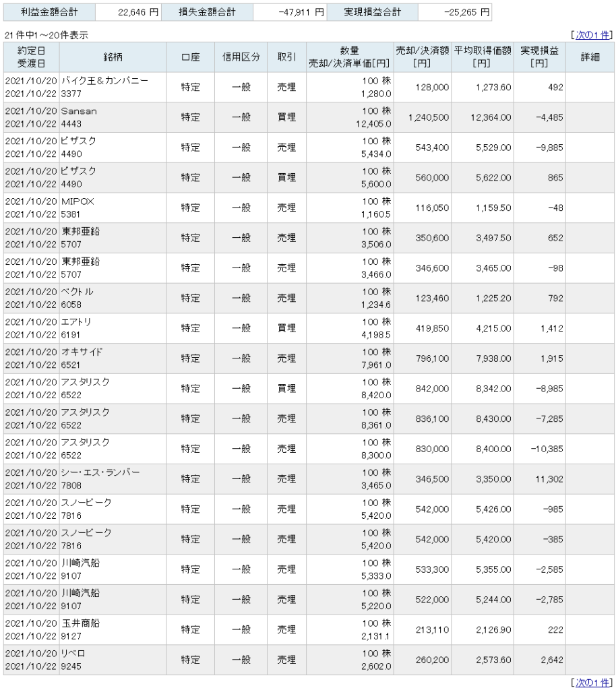Select the Sansan stock name
Viewport: 616px width, 690px height.
coord(80,111)
